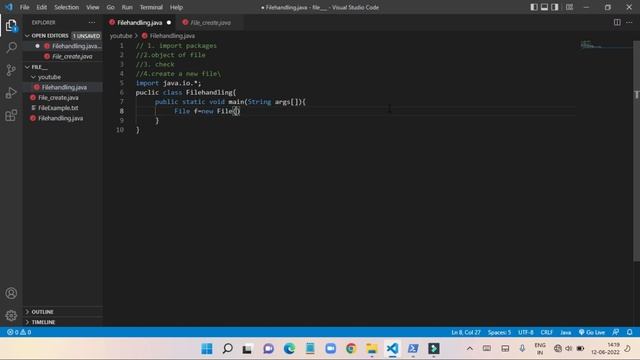640x360 pixels.
Task: Open FileExample.txt in file tree
Action: 58,108
